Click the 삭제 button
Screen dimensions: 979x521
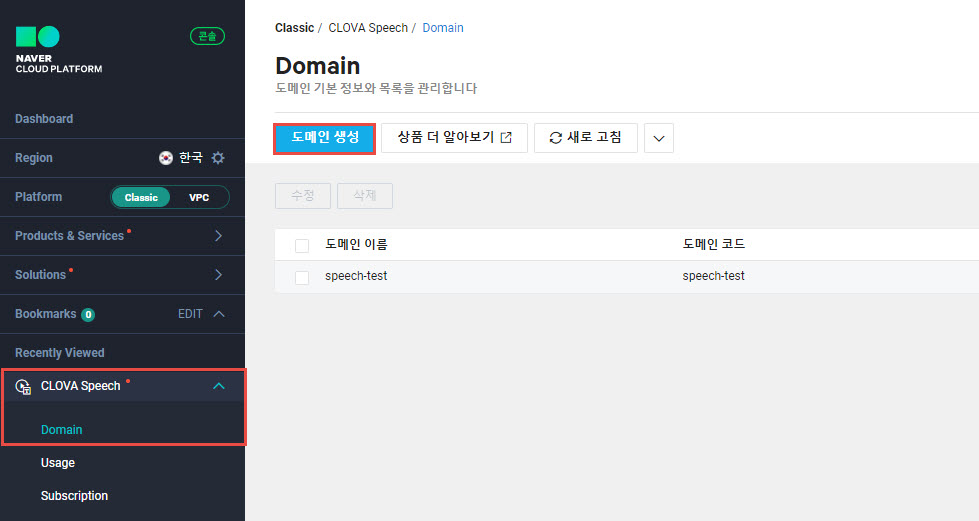[x=365, y=196]
